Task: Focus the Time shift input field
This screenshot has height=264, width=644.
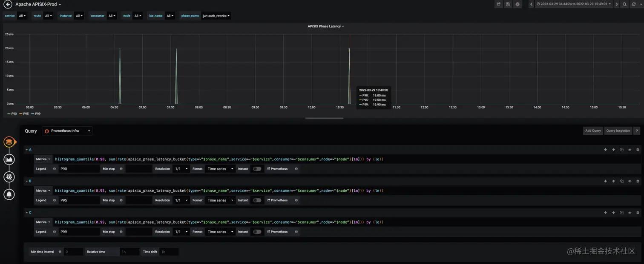Action: (x=169, y=252)
